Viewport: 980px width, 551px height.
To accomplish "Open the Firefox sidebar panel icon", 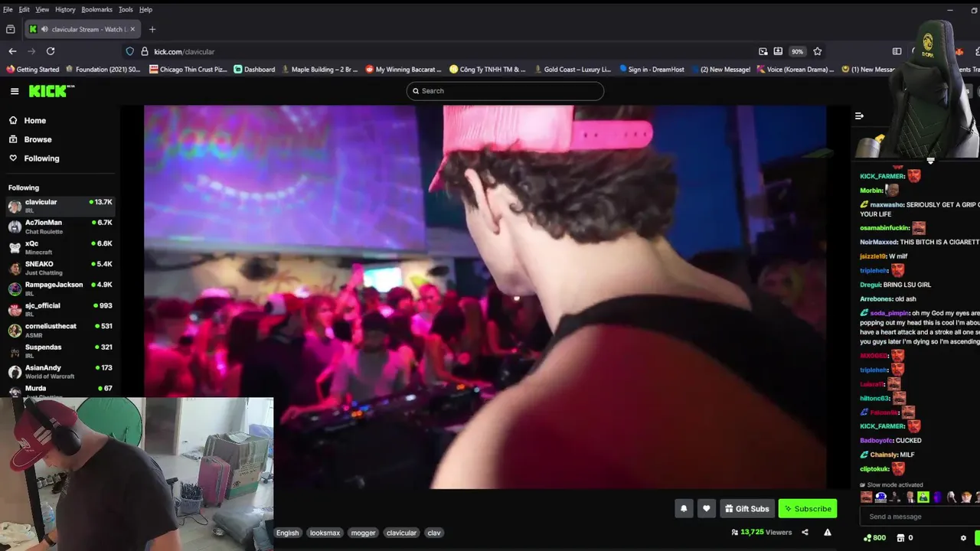I will [x=897, y=51].
